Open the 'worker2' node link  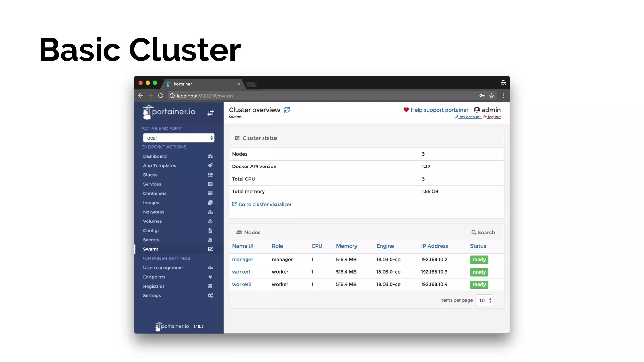coord(241,284)
